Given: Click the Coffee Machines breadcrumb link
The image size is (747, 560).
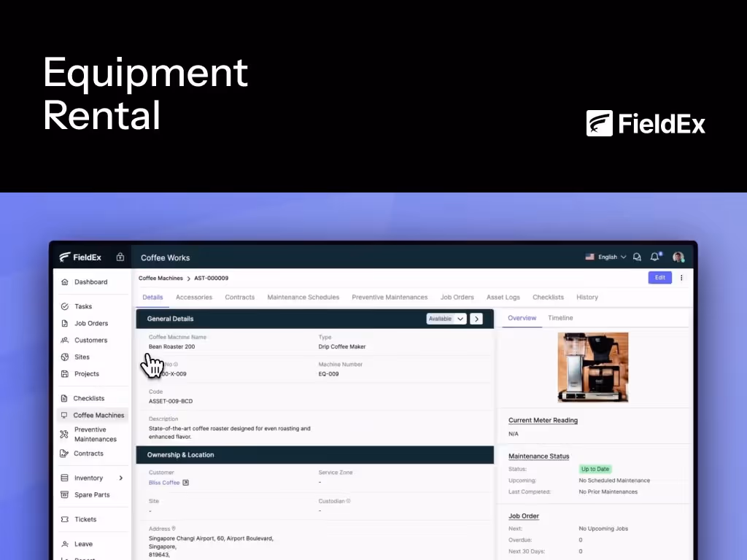Looking at the screenshot, I should click(x=160, y=278).
